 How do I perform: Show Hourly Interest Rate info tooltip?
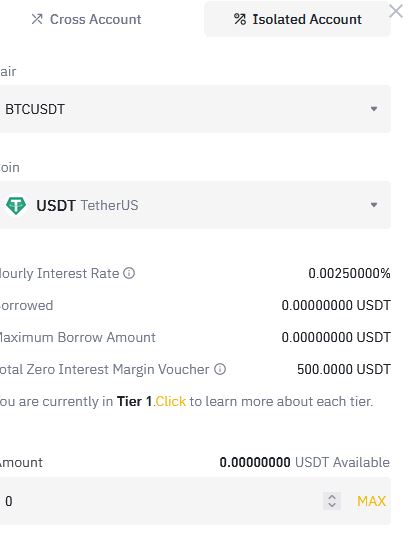(129, 273)
